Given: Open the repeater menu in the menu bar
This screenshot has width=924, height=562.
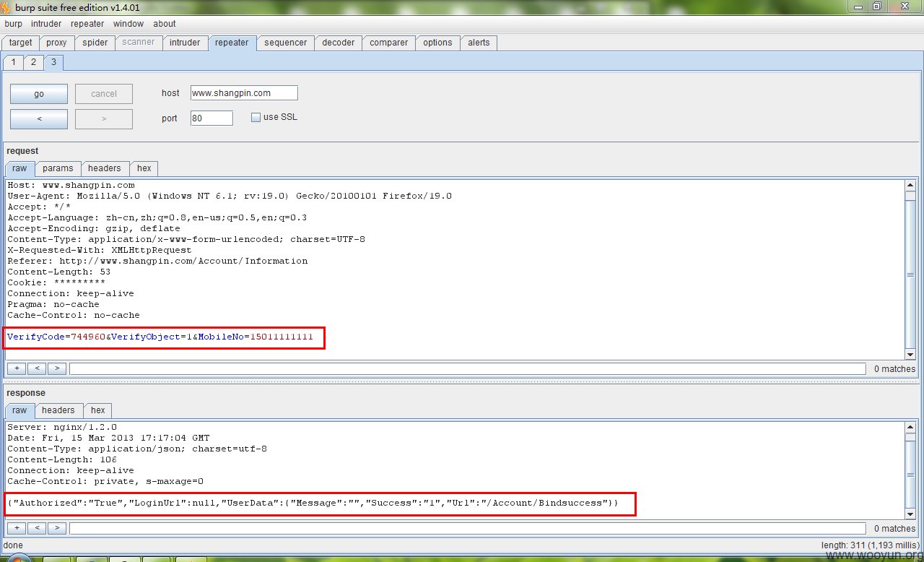Looking at the screenshot, I should tap(87, 24).
